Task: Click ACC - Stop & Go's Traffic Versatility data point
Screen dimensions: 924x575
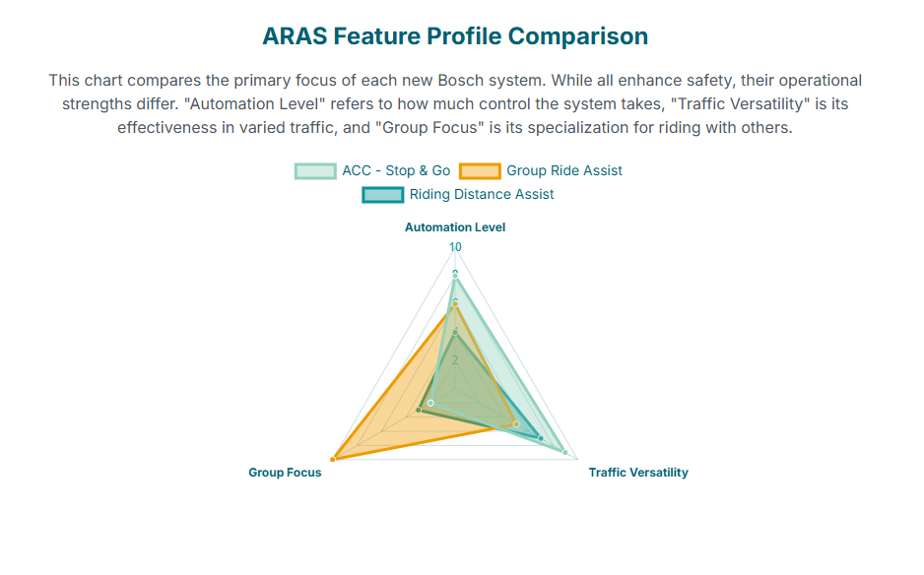Action: (x=564, y=452)
